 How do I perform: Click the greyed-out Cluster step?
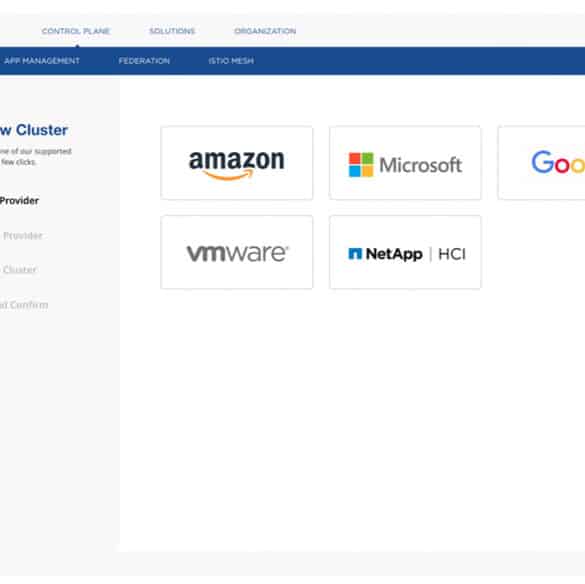click(x=19, y=269)
